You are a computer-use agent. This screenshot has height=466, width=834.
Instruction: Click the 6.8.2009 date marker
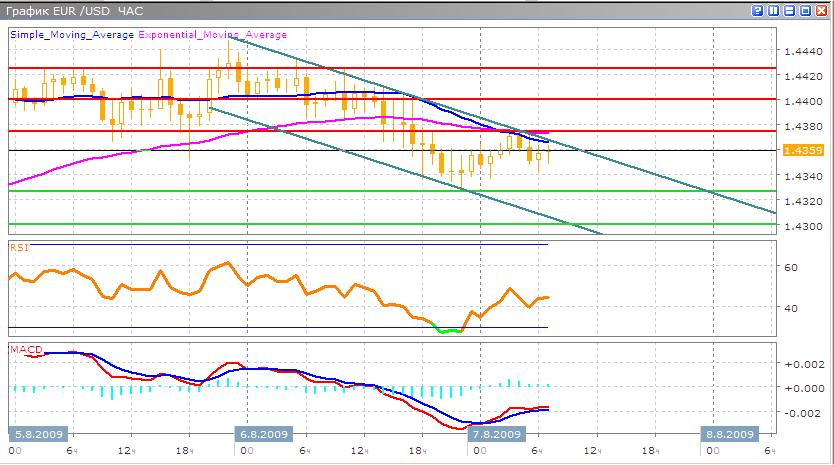262,434
